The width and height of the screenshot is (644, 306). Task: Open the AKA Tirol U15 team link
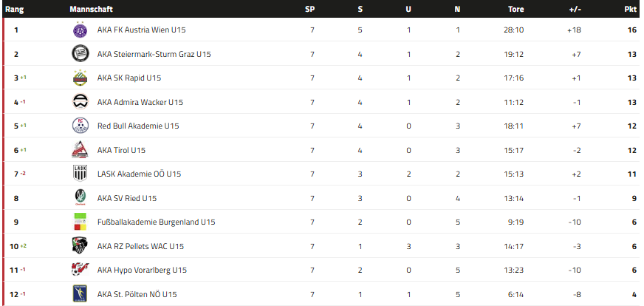[x=121, y=150]
